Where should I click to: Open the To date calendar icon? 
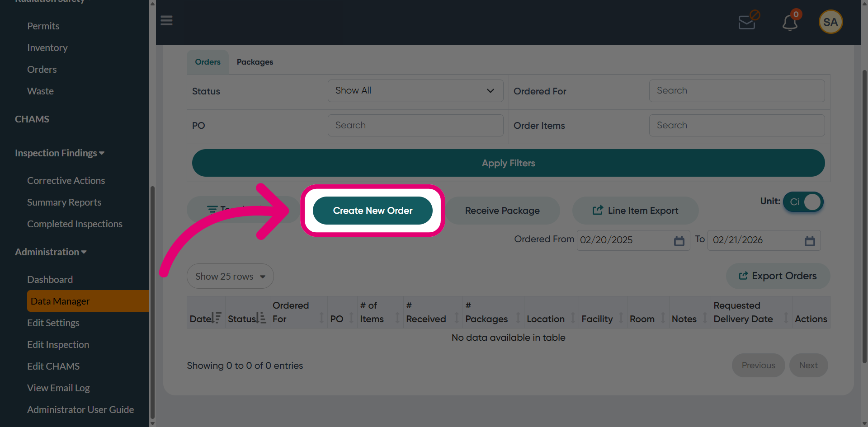click(x=810, y=241)
